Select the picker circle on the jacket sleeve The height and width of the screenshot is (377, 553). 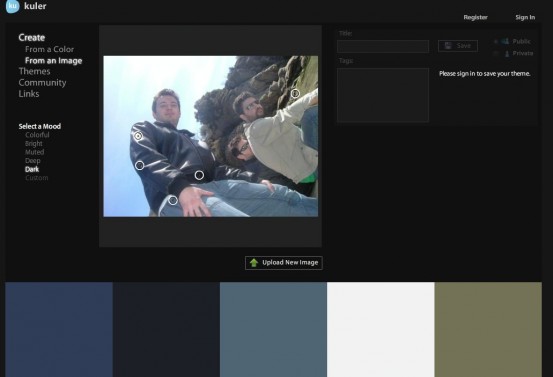(x=140, y=165)
